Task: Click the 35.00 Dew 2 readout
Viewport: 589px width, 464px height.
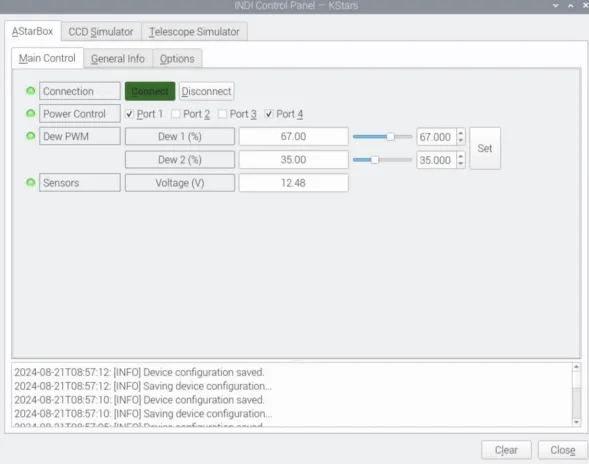Action: pyautogui.click(x=294, y=160)
